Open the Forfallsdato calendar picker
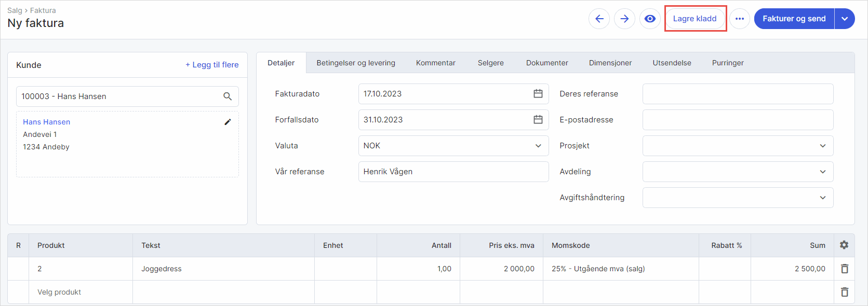 [538, 120]
